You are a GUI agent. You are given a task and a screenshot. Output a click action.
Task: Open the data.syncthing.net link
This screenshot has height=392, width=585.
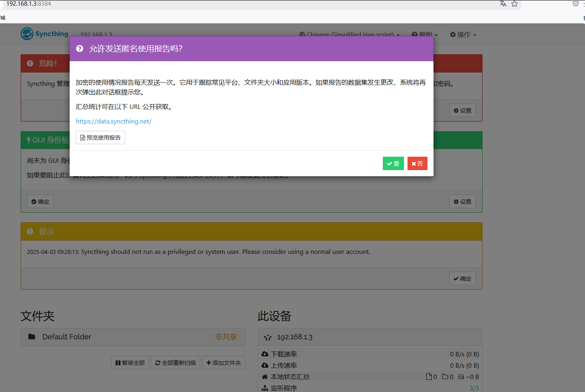click(x=113, y=121)
